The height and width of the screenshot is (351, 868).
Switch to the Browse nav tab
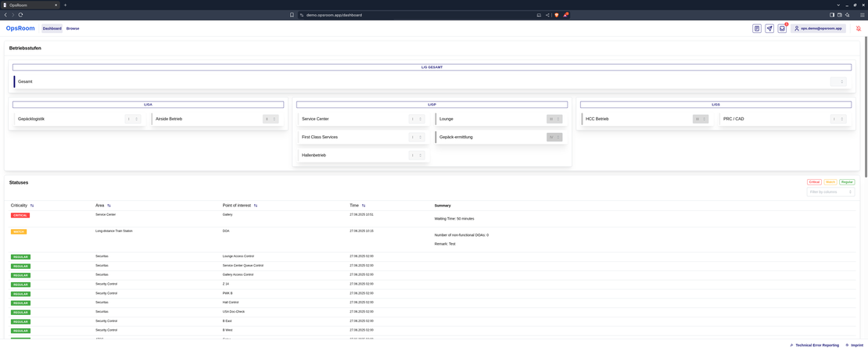click(x=73, y=28)
